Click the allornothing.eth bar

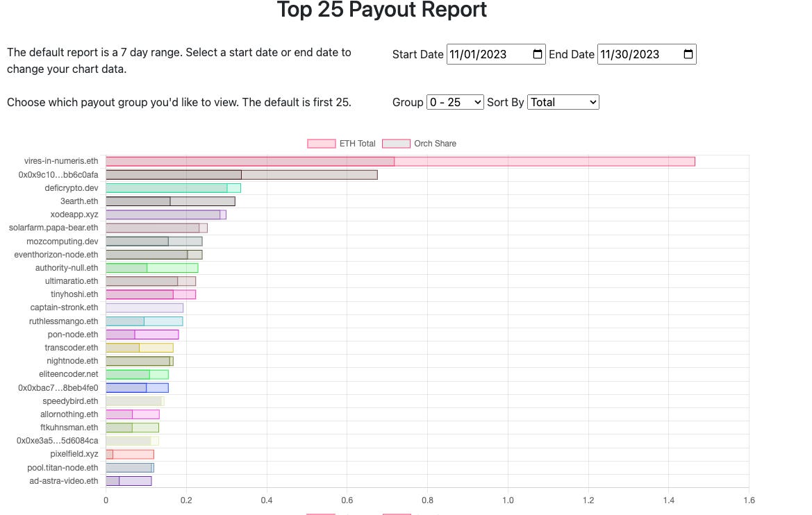[x=133, y=414]
